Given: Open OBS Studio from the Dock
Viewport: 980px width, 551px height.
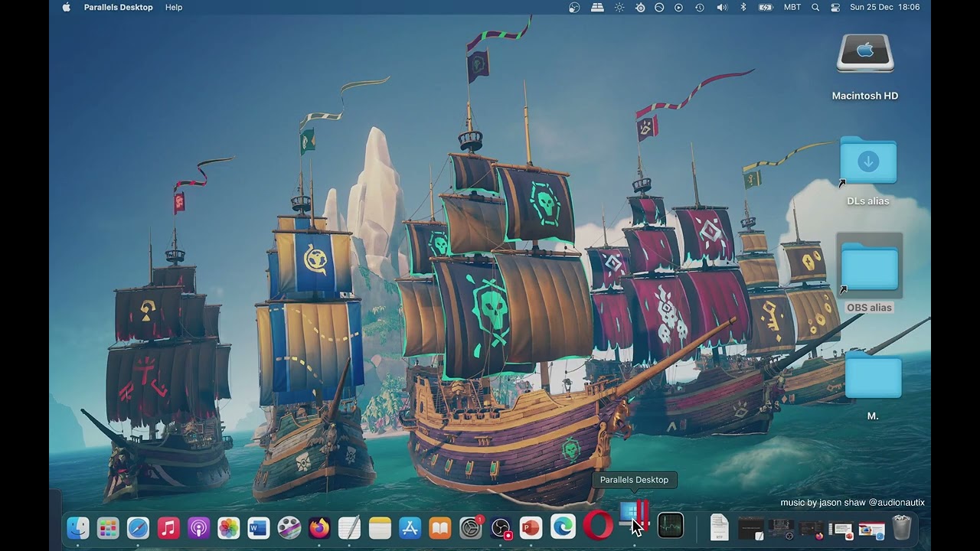Looking at the screenshot, I should pyautogui.click(x=501, y=527).
